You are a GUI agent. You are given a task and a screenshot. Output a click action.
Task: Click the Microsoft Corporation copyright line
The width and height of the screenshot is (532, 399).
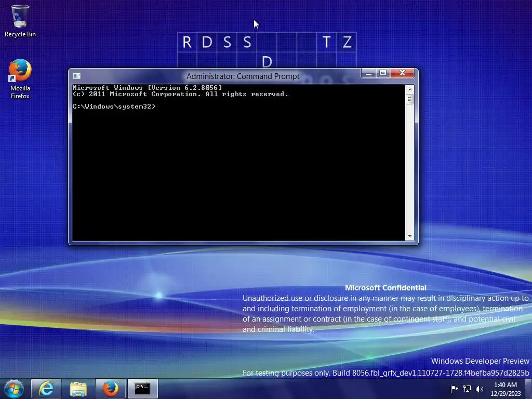pyautogui.click(x=180, y=94)
